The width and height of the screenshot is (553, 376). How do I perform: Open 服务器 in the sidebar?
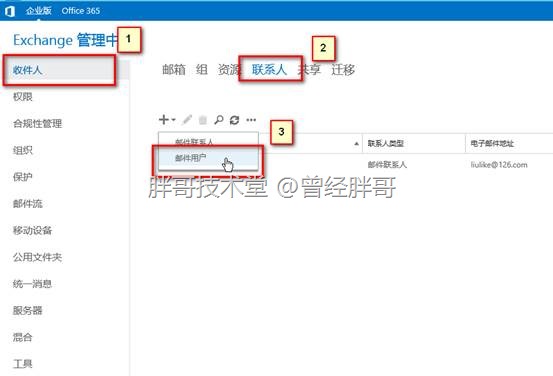(28, 310)
